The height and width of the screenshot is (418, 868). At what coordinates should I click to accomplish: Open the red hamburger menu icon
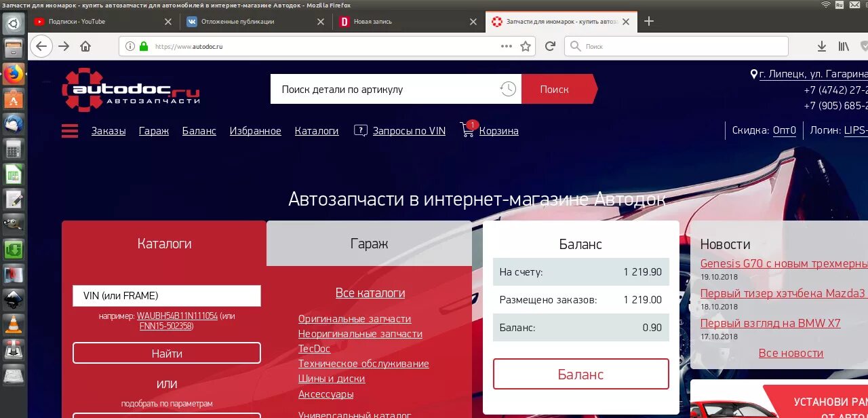point(70,131)
